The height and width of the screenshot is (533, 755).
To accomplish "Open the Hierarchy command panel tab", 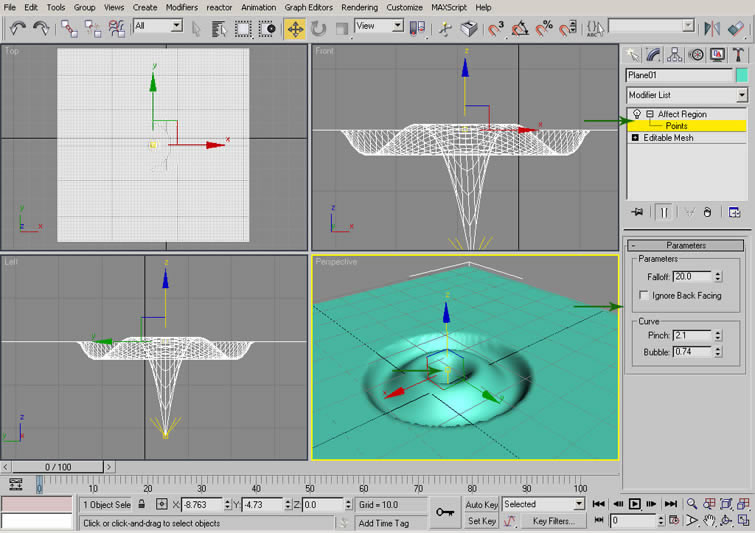I will [676, 54].
